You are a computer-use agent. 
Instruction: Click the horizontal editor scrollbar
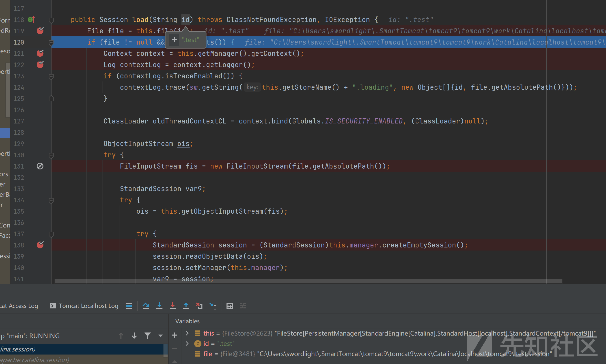[x=308, y=281]
